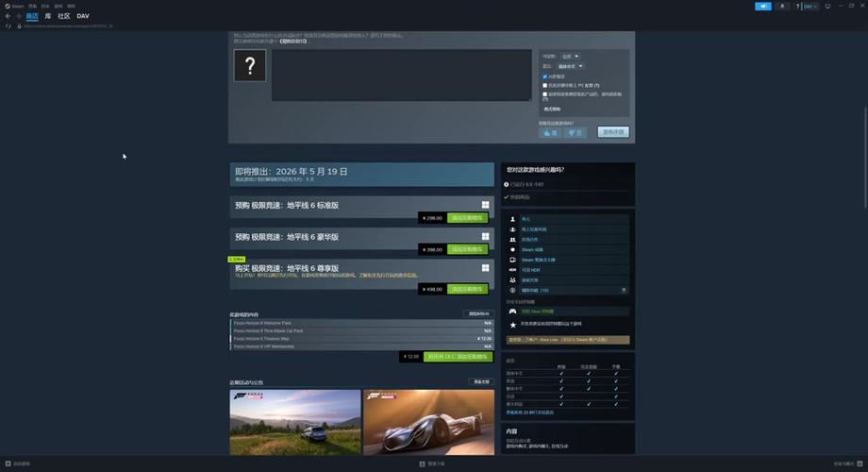The width and height of the screenshot is (868, 472).
Task: Tick the second review option checkbox
Action: (x=544, y=85)
